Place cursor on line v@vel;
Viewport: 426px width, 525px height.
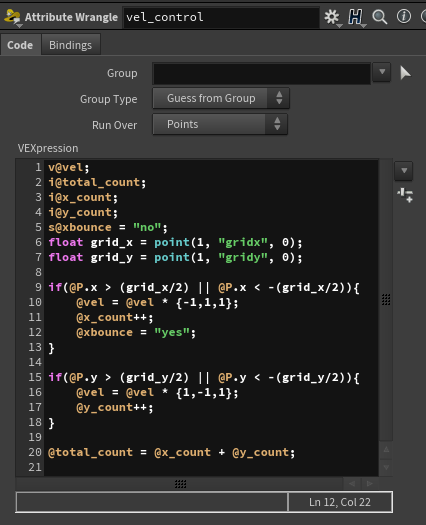[69, 167]
